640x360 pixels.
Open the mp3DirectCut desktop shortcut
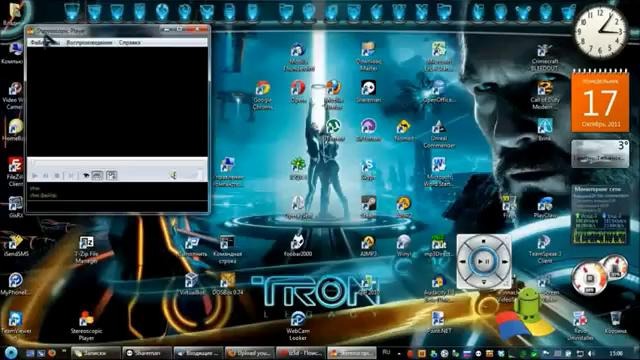point(439,245)
